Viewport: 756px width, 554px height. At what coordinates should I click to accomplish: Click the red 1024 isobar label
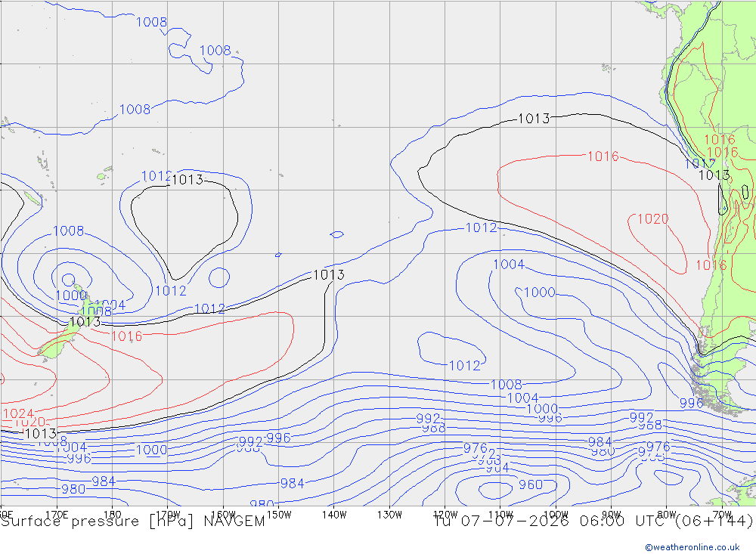18,413
